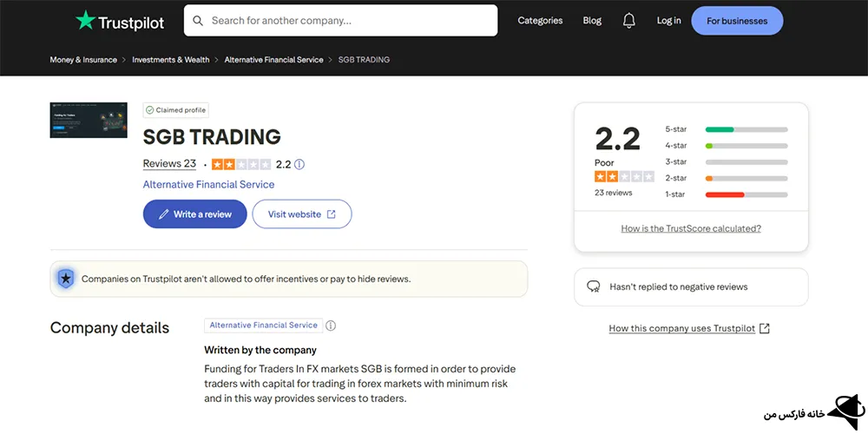Click the info icon beside 2.2 rating
Viewport: 868px width, 434px height.
point(299,164)
